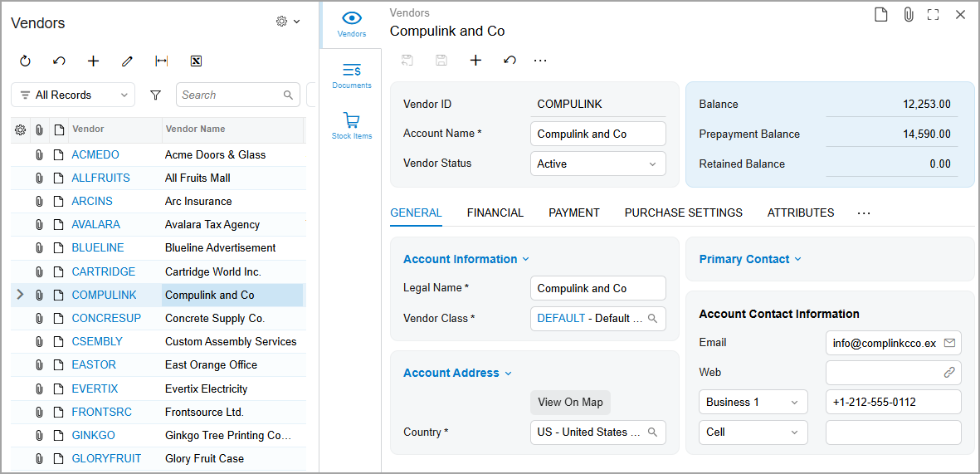Close the vendor details panel

pos(961,15)
